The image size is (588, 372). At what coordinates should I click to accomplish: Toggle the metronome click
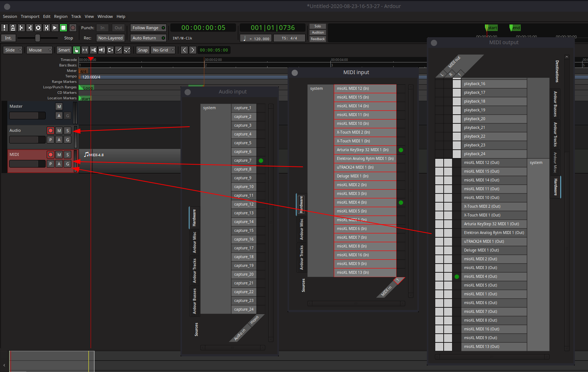tap(13, 28)
